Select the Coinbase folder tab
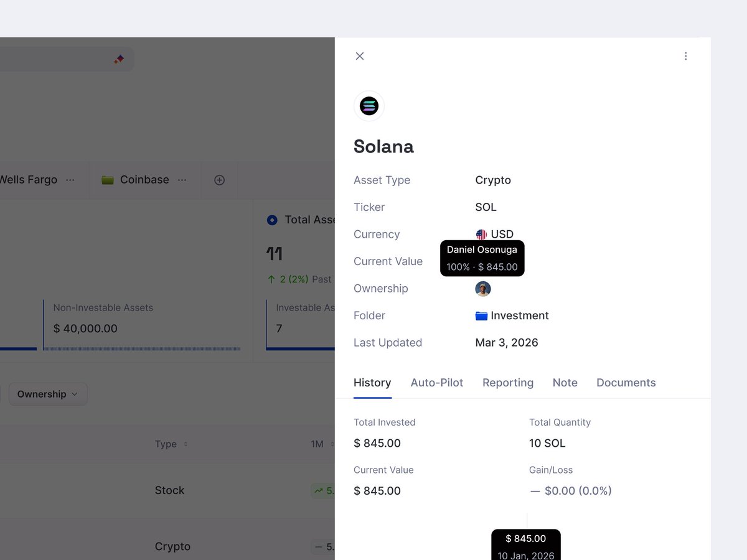The width and height of the screenshot is (747, 560). click(144, 180)
